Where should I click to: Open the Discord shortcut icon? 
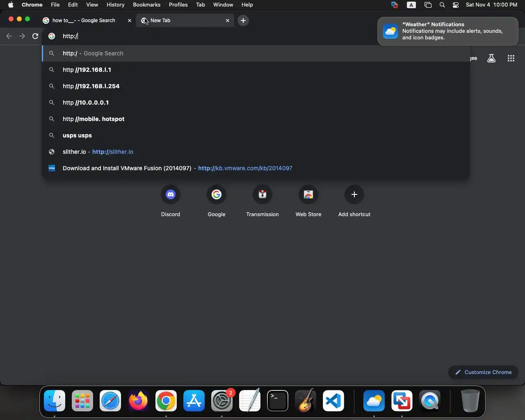[x=171, y=194]
